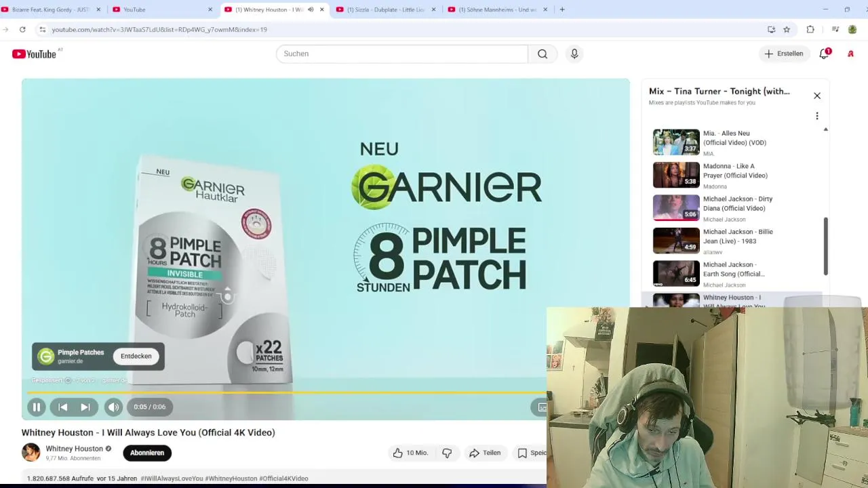Click the 1.820.687.568 Aufrufe view count
The height and width of the screenshot is (488, 868).
point(60,479)
